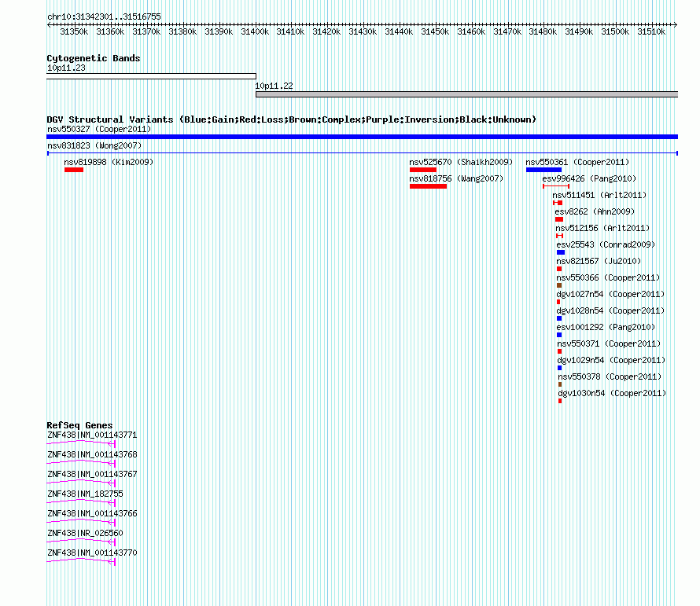Click ZNF438|NM_001143766 transcript label

(x=92, y=513)
